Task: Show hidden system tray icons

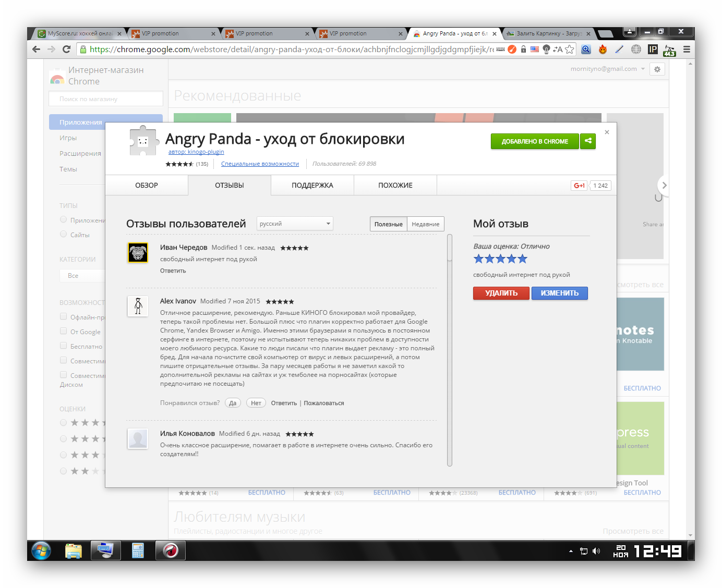Action: click(571, 551)
